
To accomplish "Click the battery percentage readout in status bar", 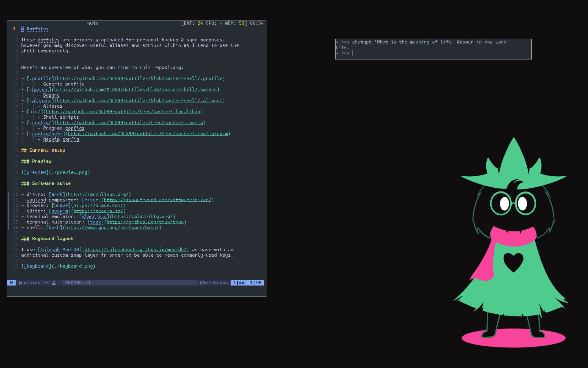I will point(200,23).
